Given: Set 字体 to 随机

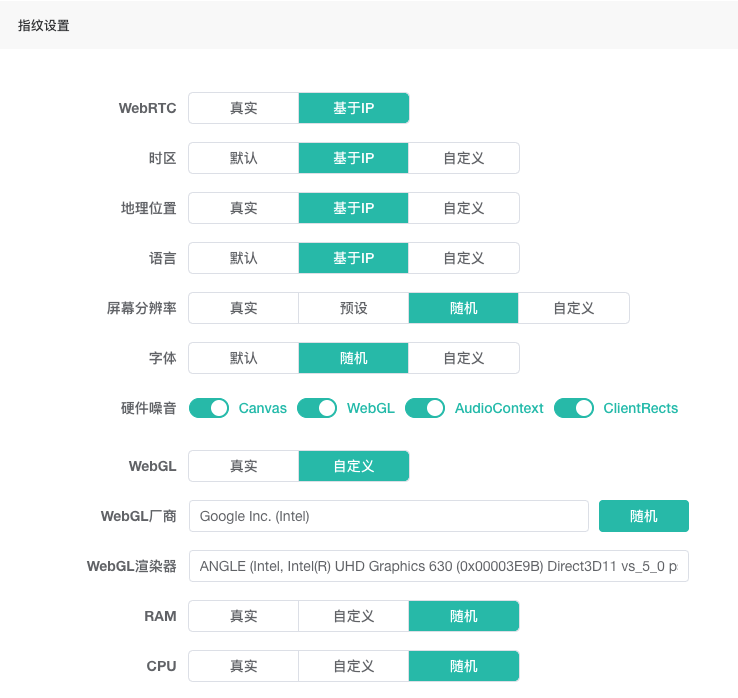Looking at the screenshot, I should pos(353,358).
